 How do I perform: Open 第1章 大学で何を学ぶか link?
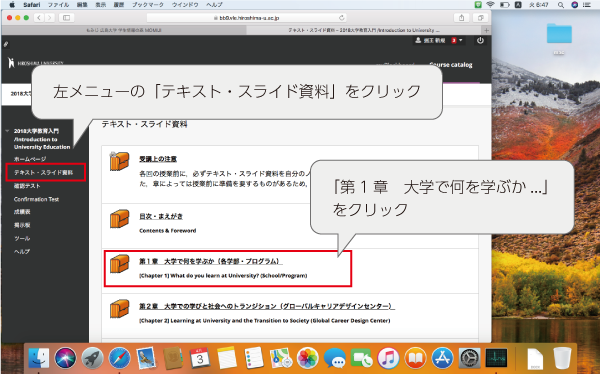pos(210,261)
